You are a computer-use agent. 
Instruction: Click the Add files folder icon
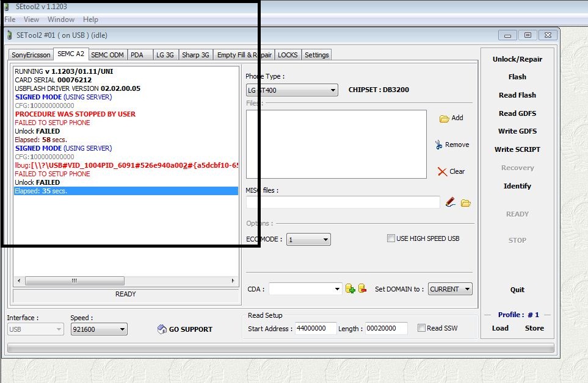(x=445, y=119)
